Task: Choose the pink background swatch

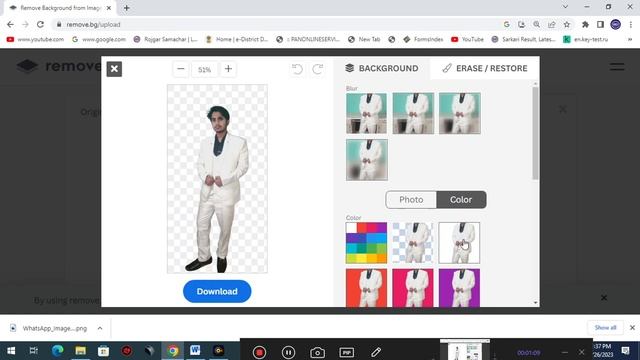Action: click(413, 288)
